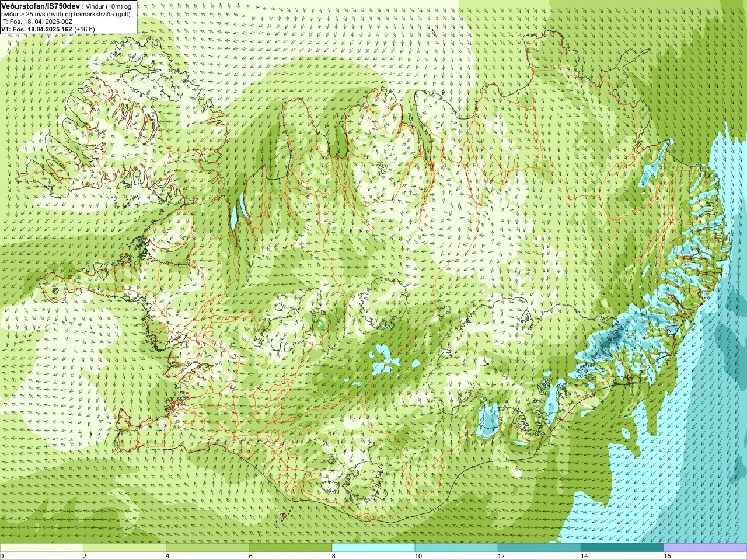The width and height of the screenshot is (747, 560).
Task: Click the legend scale label "8"
Action: coord(334,556)
